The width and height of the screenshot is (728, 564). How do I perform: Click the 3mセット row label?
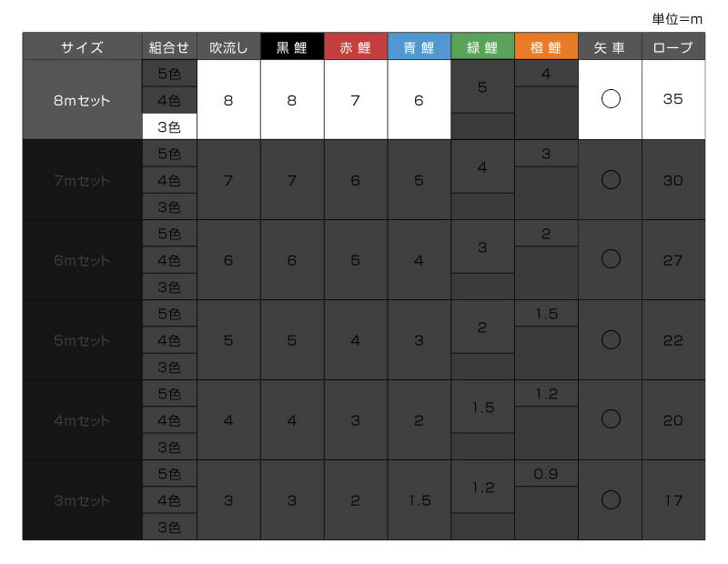point(82,500)
